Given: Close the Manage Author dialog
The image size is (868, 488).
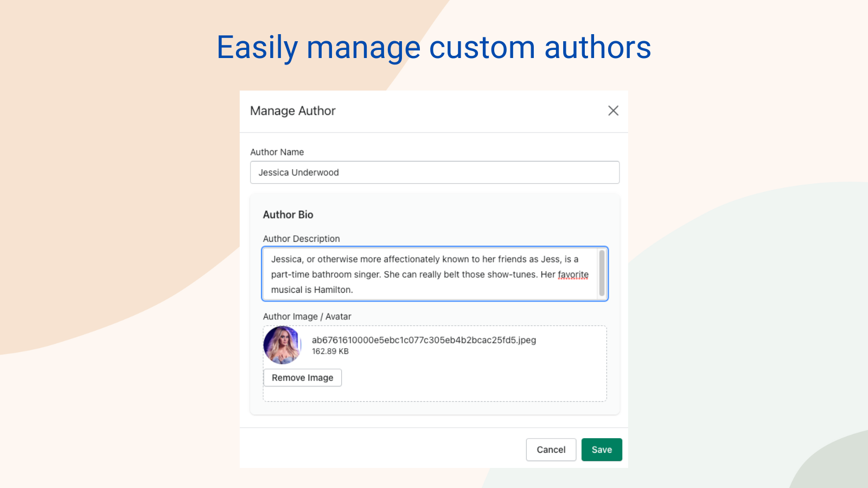Looking at the screenshot, I should [613, 111].
